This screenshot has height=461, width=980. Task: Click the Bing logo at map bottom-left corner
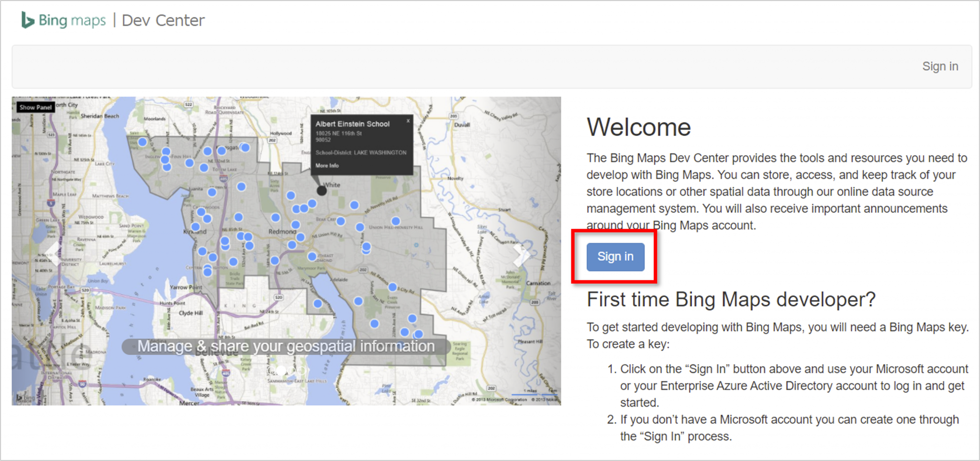tap(25, 398)
